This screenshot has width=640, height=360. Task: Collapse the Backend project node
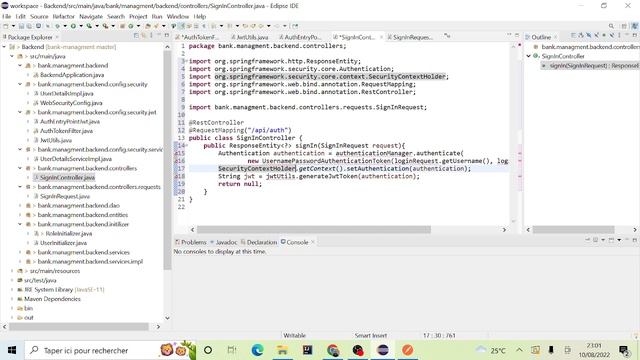point(4,47)
